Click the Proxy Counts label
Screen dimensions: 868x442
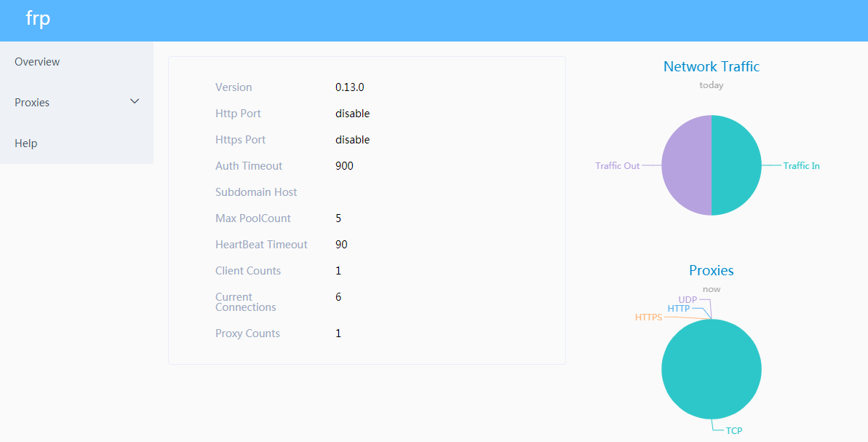[x=247, y=334]
